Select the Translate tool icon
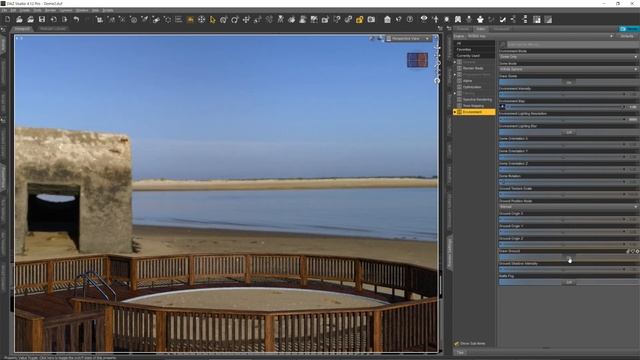Viewport: 640px width, 360px height. coord(246,19)
